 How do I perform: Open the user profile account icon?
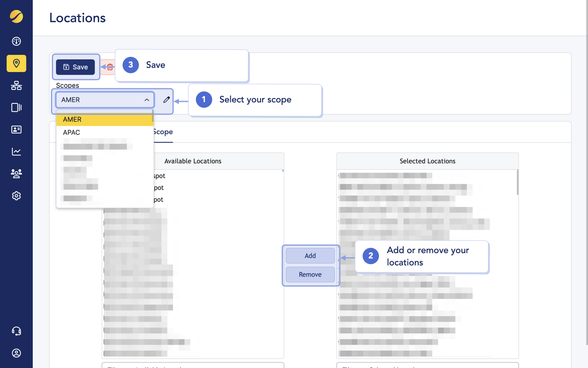point(16,353)
